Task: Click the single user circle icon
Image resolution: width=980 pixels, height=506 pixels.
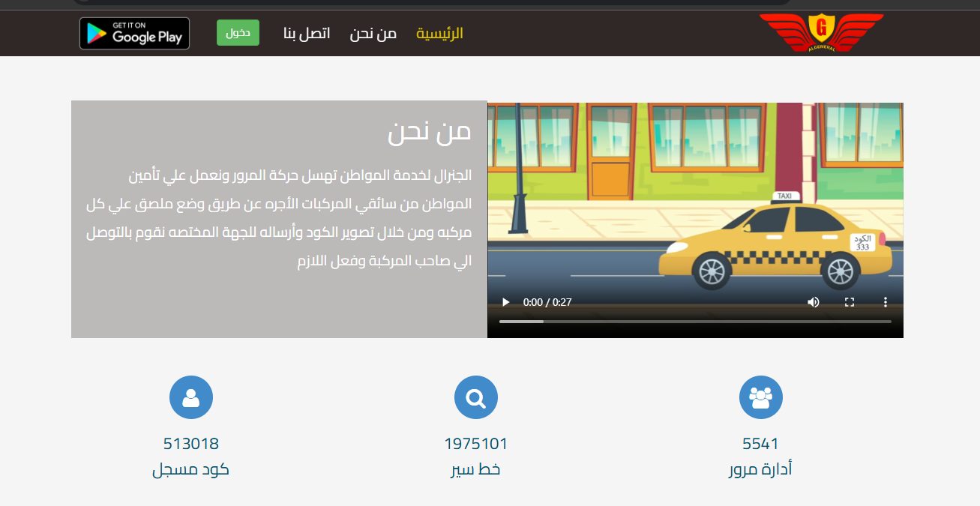Action: pyautogui.click(x=191, y=397)
